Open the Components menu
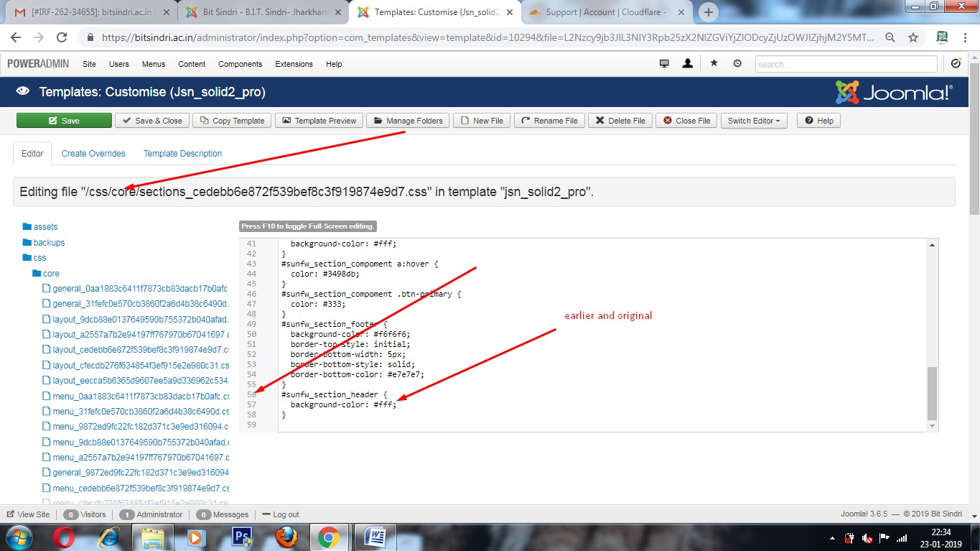 (241, 64)
